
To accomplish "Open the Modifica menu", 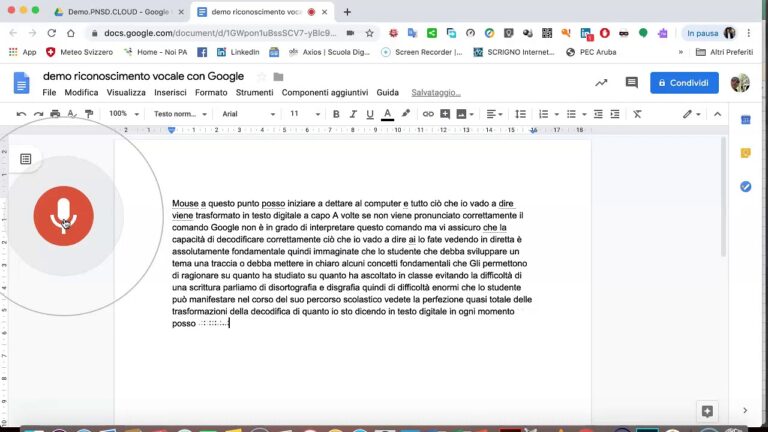I will 81,93.
